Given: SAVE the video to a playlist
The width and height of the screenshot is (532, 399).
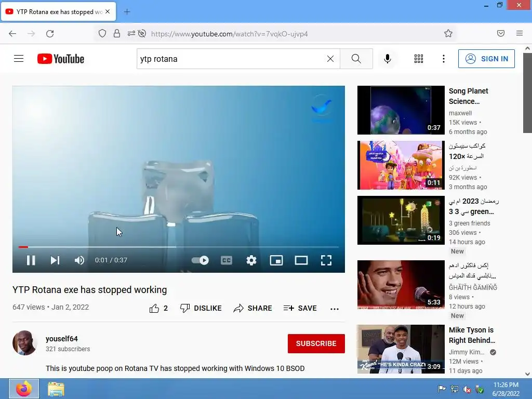Looking at the screenshot, I should tap(300, 308).
